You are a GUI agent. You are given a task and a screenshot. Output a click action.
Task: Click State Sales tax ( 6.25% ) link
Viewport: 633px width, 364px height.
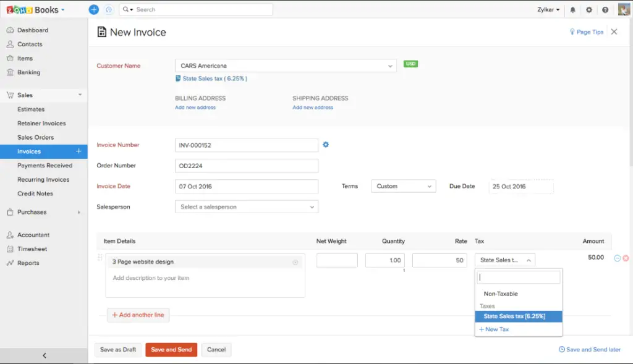(215, 78)
